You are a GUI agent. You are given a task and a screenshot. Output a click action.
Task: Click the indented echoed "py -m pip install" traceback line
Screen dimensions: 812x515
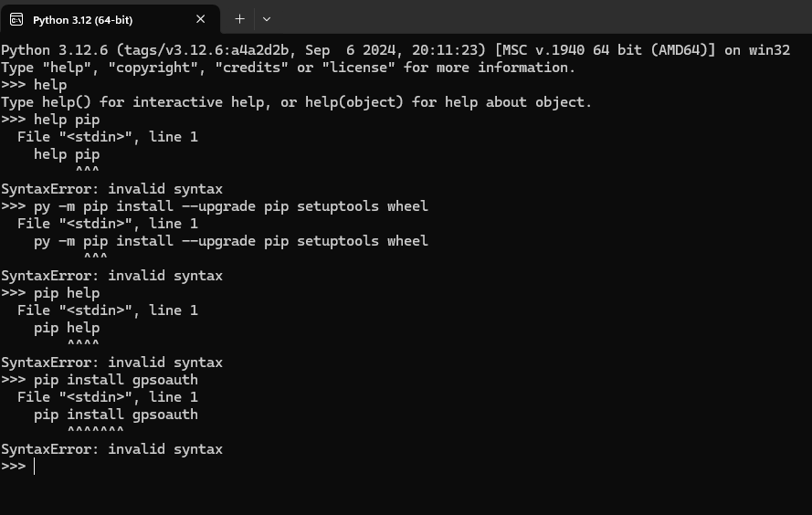pyautogui.click(x=231, y=241)
